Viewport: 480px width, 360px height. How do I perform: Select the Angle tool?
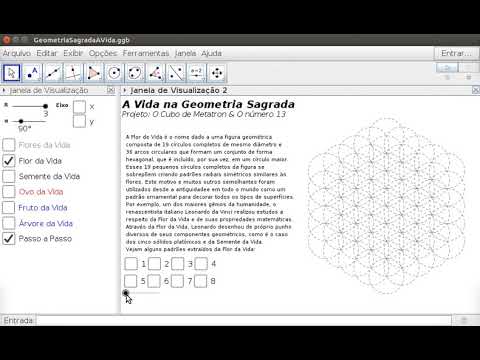155,73
